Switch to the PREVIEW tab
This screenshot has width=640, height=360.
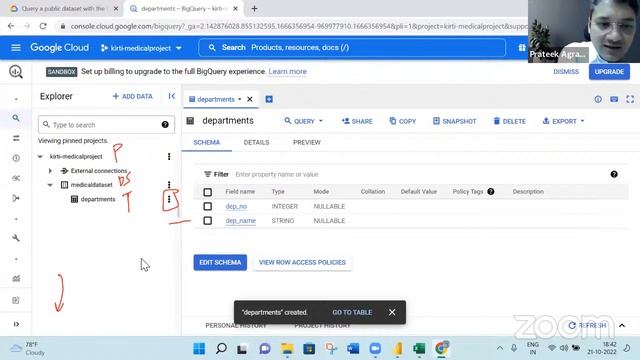[307, 142]
